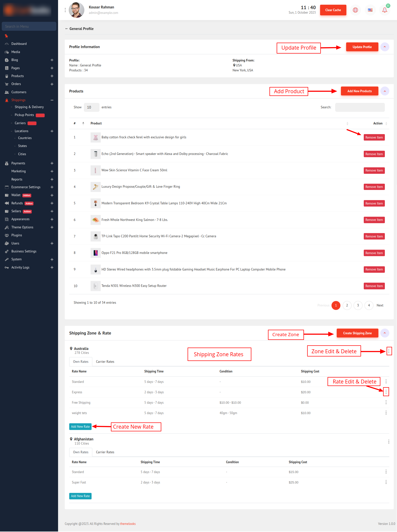The width and height of the screenshot is (397, 532).
Task: Click the header vertical dots menu icon
Action: [65, 10]
